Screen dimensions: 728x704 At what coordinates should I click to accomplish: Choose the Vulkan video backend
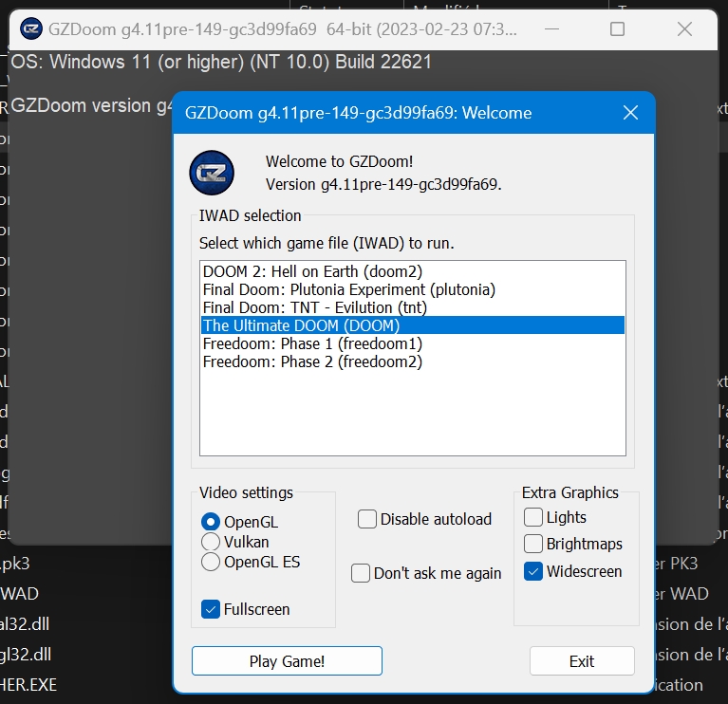pos(211,542)
